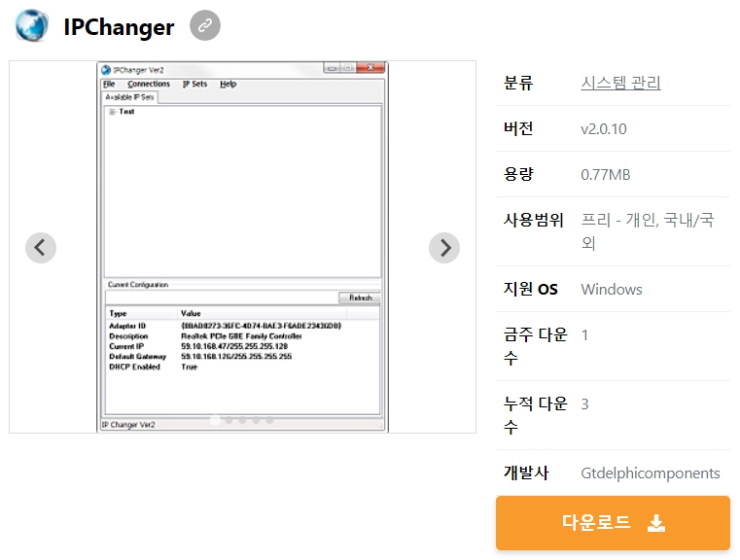Click version value v2.0.10
This screenshot has width=740, height=560.
tap(604, 128)
